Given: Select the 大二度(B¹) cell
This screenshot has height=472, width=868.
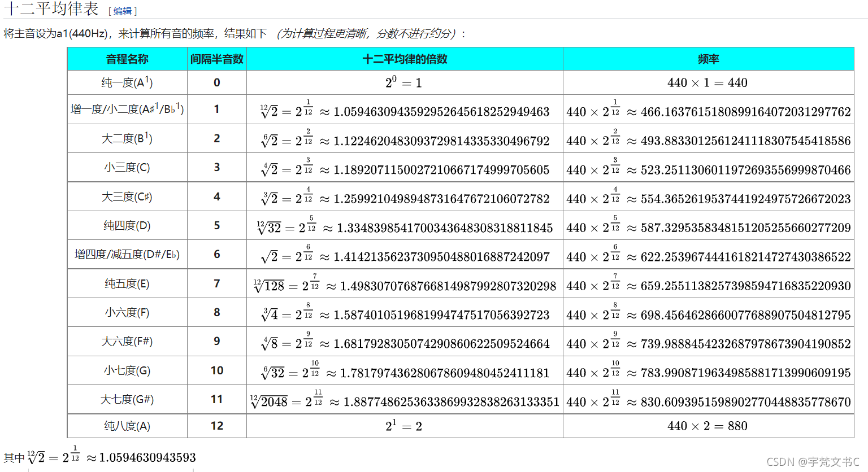Looking at the screenshot, I should [x=127, y=138].
